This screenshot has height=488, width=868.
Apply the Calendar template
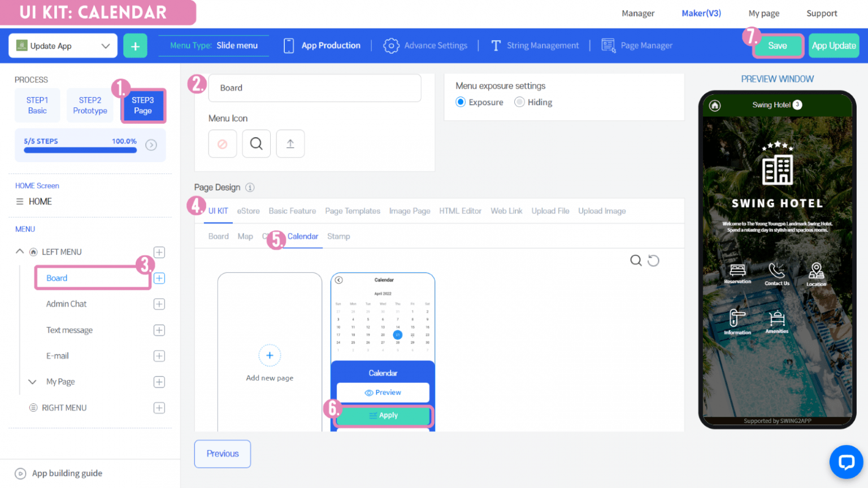[383, 416]
